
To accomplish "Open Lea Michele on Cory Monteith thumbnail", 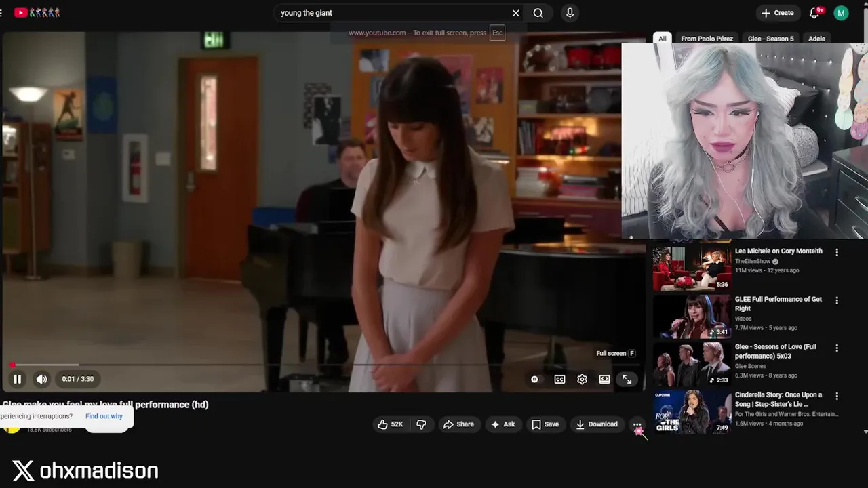I will click(x=692, y=268).
